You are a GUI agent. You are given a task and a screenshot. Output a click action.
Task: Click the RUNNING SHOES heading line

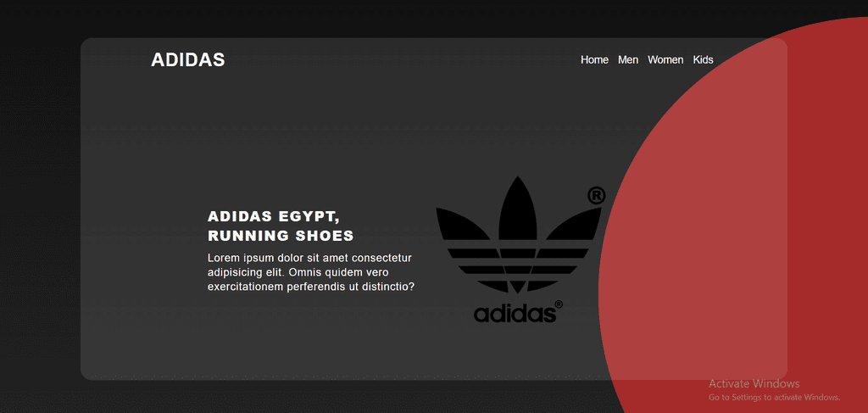pos(281,236)
